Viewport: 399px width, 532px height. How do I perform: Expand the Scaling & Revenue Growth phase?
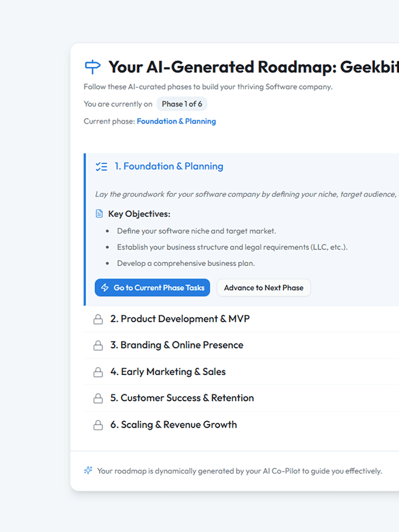178,424
